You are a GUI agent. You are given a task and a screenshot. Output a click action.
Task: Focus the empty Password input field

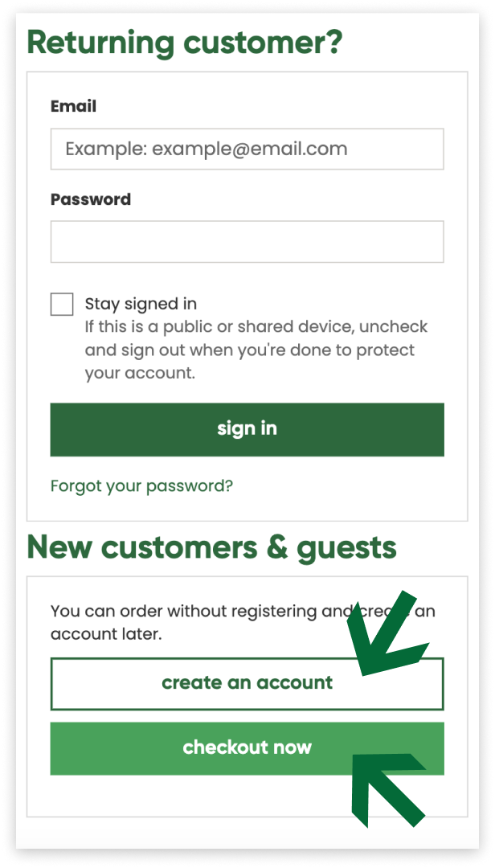pos(247,241)
